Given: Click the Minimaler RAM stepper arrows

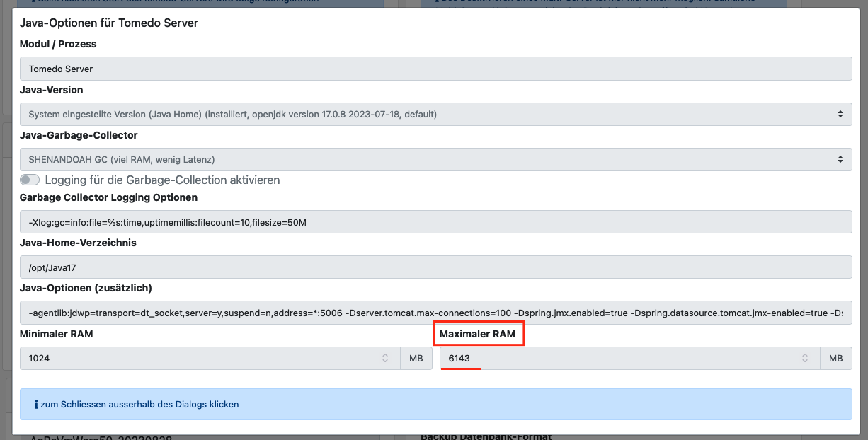Looking at the screenshot, I should 384,359.
